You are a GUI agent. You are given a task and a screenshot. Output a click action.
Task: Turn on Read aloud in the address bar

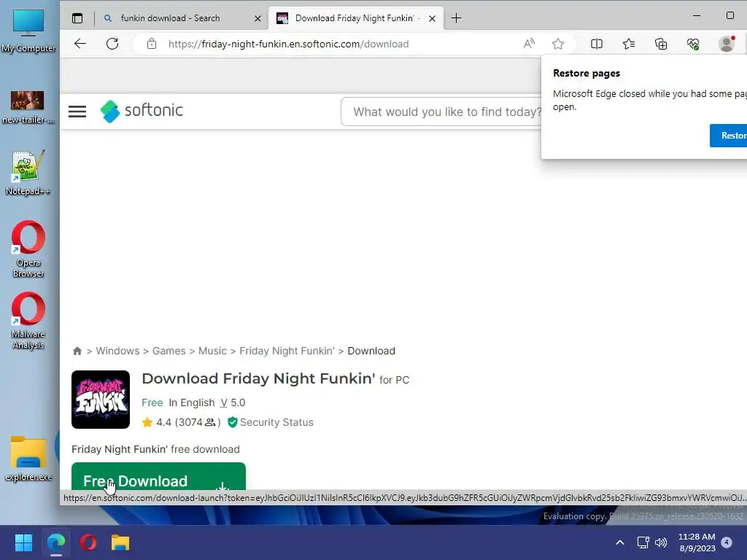point(529,44)
